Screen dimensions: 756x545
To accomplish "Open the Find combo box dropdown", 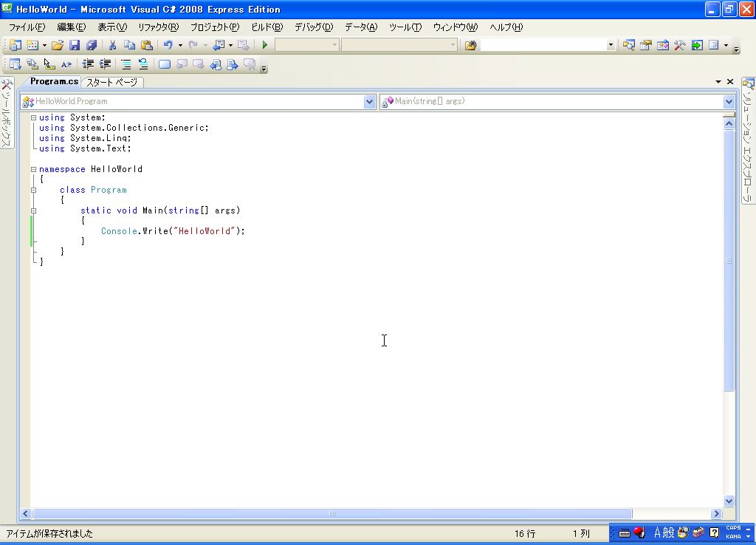I will 611,45.
